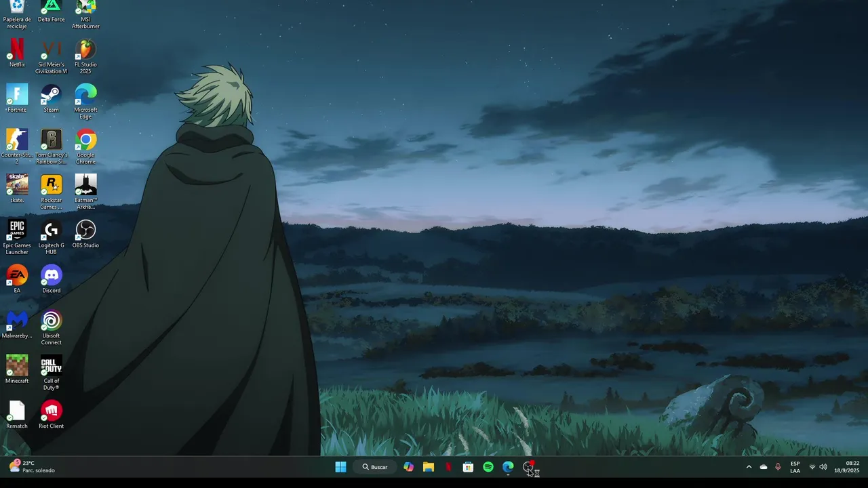Image resolution: width=868 pixels, height=488 pixels.
Task: Click the microphone tray icon
Action: [x=778, y=467]
